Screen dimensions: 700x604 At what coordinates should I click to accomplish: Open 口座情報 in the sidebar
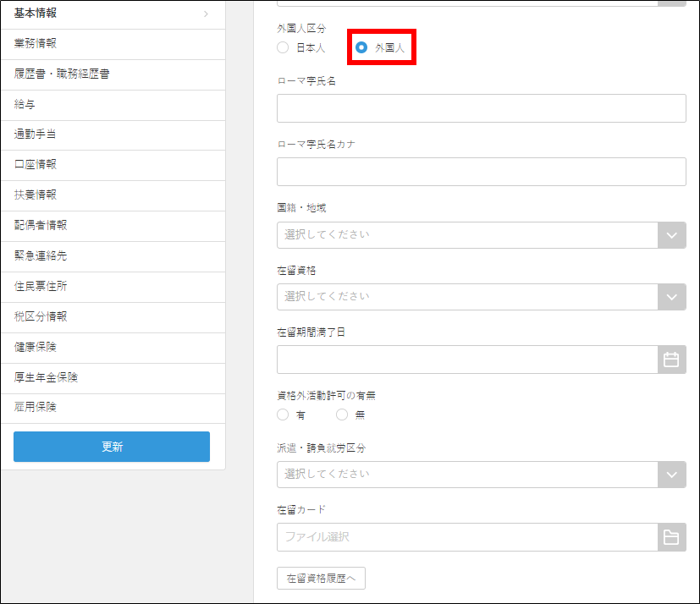click(x=113, y=164)
